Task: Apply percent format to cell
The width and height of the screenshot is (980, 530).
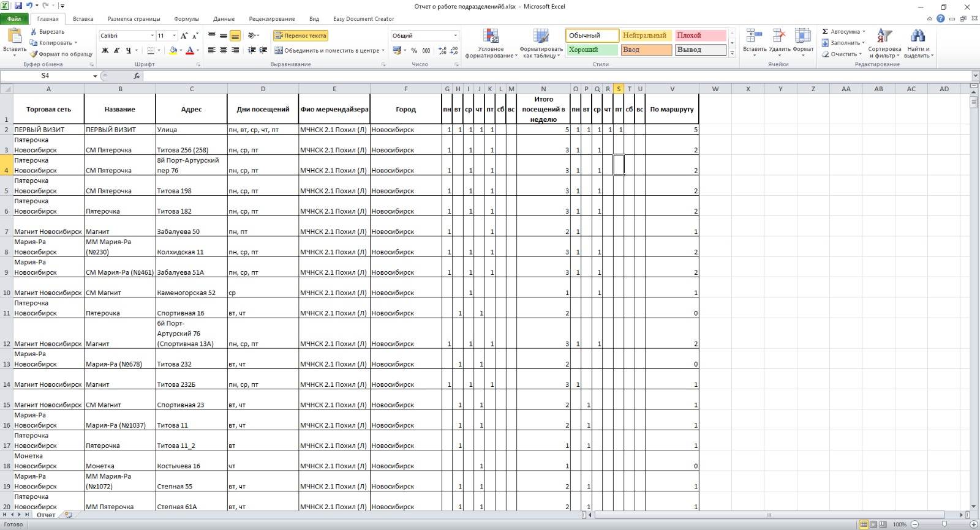Action: (x=414, y=51)
